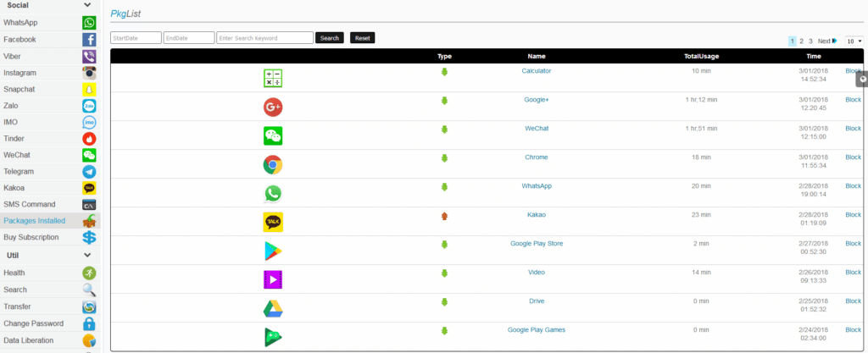The width and height of the screenshot is (868, 353).
Task: Open the Zalo sidebar icon
Action: click(x=89, y=106)
